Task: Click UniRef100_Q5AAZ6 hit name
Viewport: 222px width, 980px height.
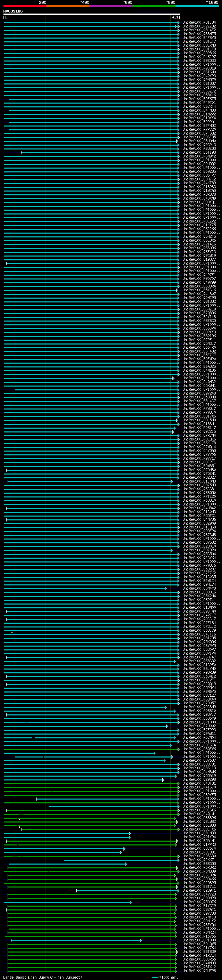Action: 199,902
